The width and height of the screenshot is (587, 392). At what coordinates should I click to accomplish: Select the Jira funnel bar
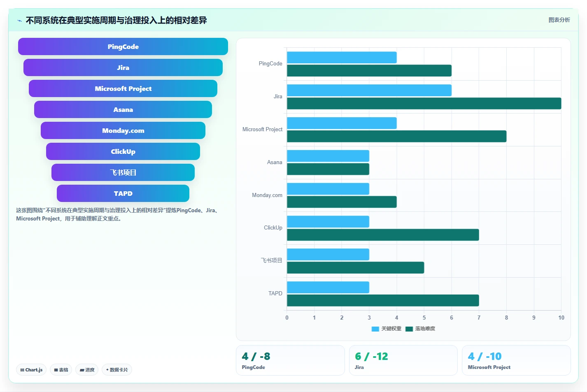(123, 67)
